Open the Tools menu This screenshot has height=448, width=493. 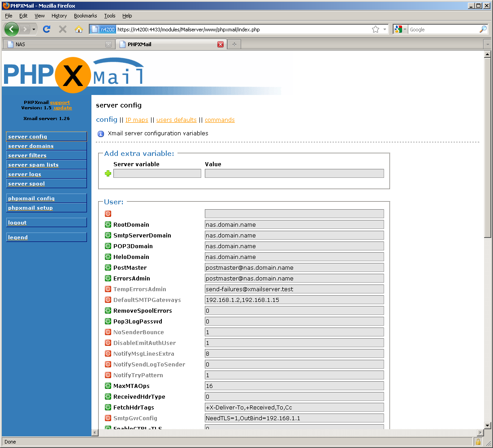110,16
